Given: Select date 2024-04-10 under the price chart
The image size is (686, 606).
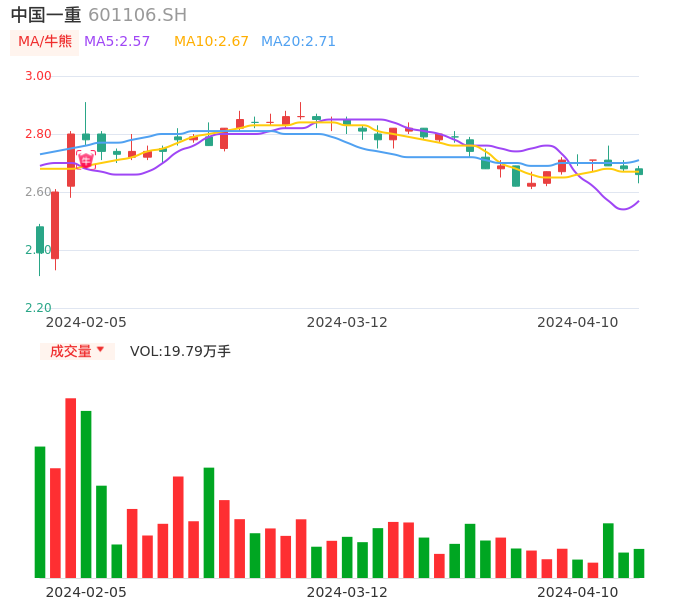Looking at the screenshot, I should coord(578,322).
